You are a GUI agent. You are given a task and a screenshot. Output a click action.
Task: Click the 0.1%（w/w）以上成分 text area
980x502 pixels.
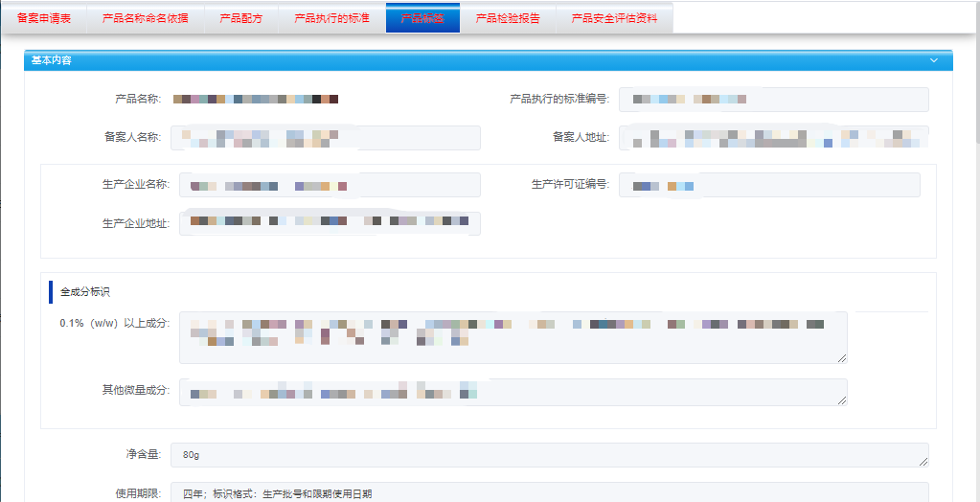pyautogui.click(x=513, y=337)
